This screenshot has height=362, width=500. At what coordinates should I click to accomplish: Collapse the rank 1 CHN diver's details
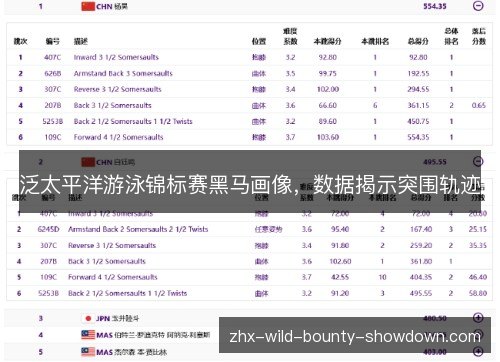[478, 6]
